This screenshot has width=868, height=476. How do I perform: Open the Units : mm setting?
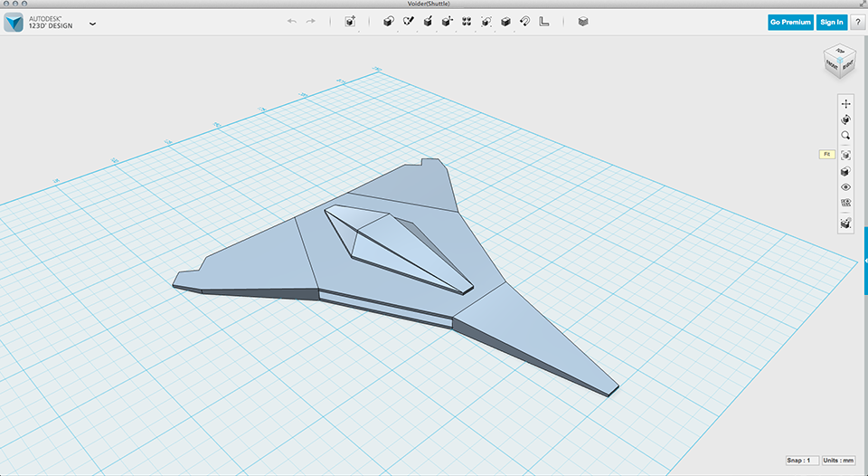click(839, 461)
